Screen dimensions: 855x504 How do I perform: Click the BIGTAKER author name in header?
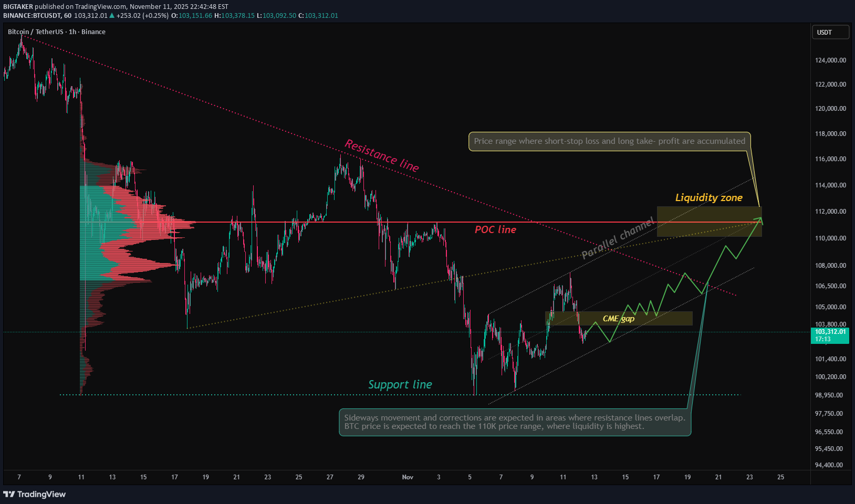pos(18,7)
